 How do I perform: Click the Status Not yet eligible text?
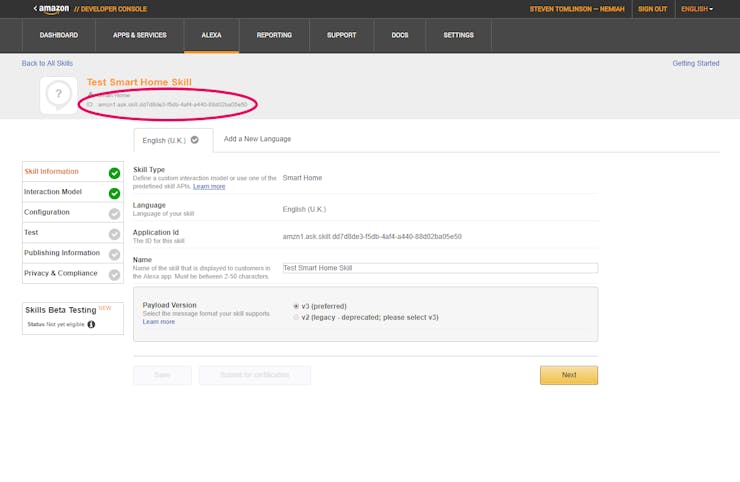pyautogui.click(x=56, y=324)
